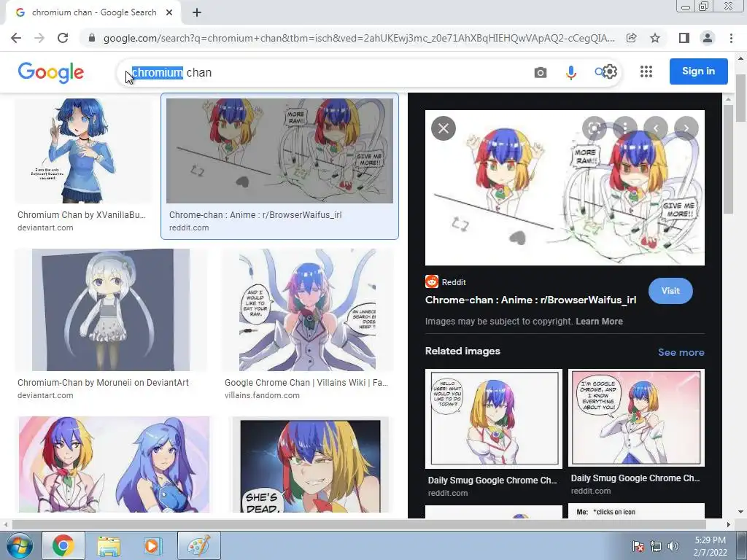Open the browser side panel
The width and height of the screenshot is (747, 560).
pyautogui.click(x=684, y=38)
